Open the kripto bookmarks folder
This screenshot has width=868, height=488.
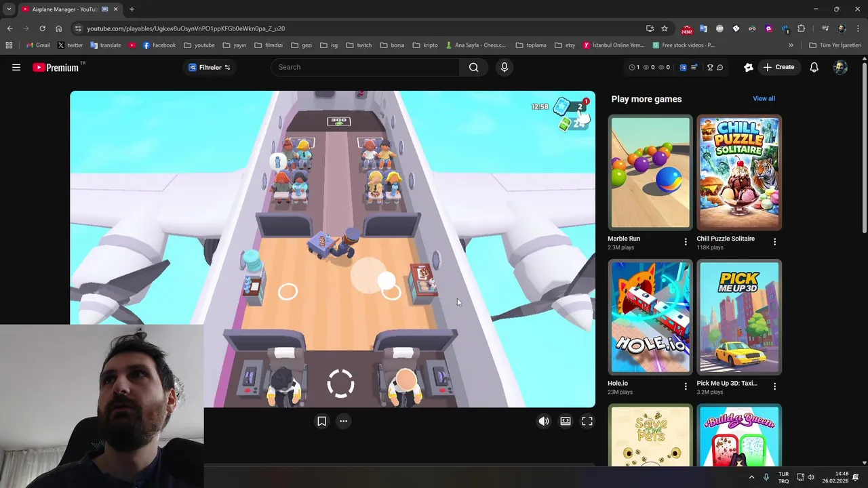425,45
